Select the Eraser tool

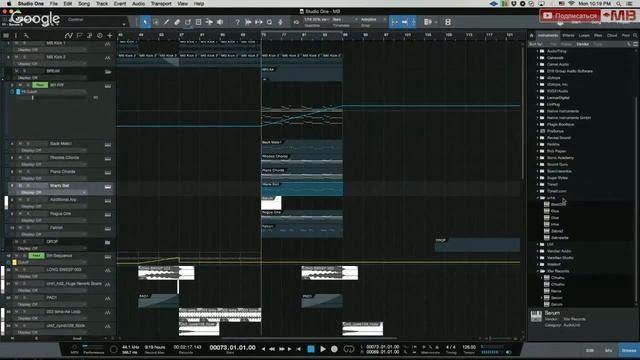(x=177, y=22)
